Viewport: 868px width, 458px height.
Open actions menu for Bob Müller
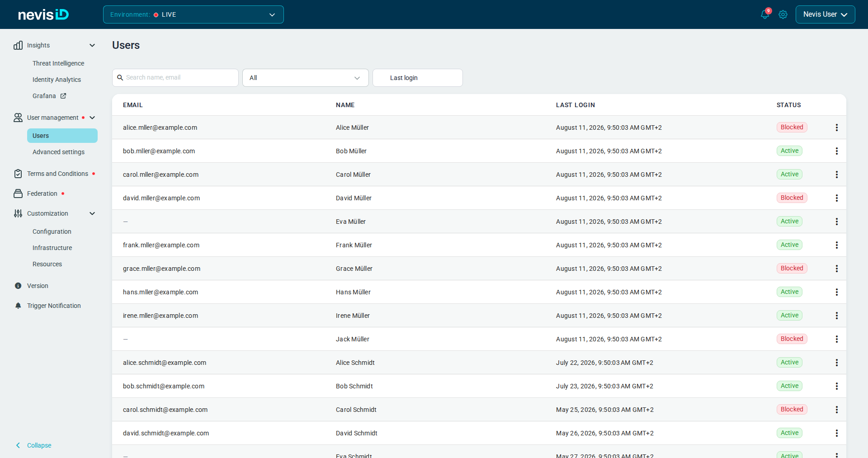point(837,151)
